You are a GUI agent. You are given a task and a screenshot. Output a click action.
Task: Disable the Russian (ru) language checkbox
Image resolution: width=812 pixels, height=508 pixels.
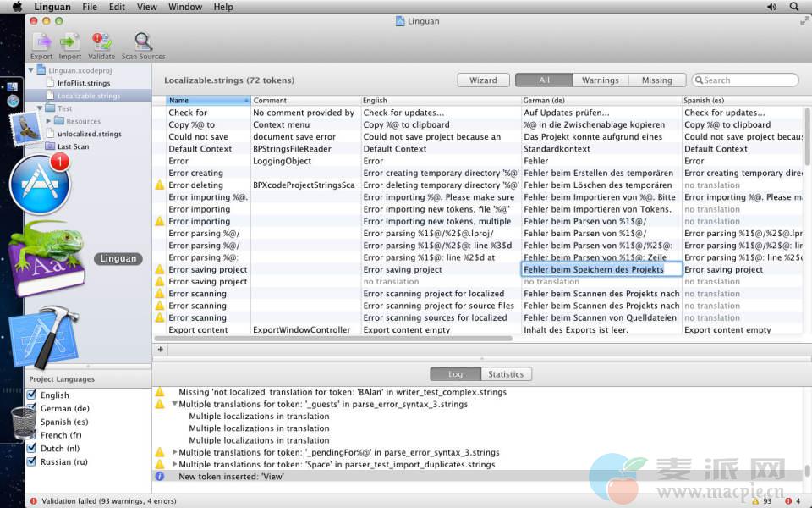[x=32, y=461]
